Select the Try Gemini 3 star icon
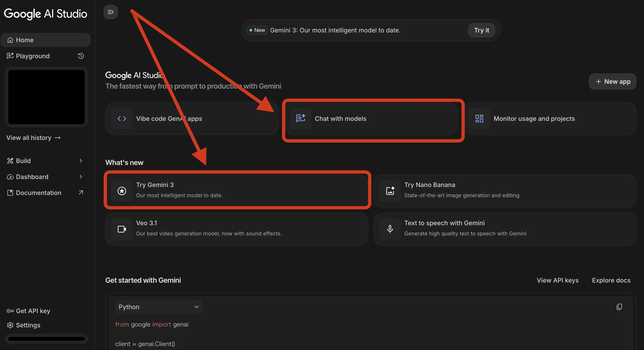 121,191
